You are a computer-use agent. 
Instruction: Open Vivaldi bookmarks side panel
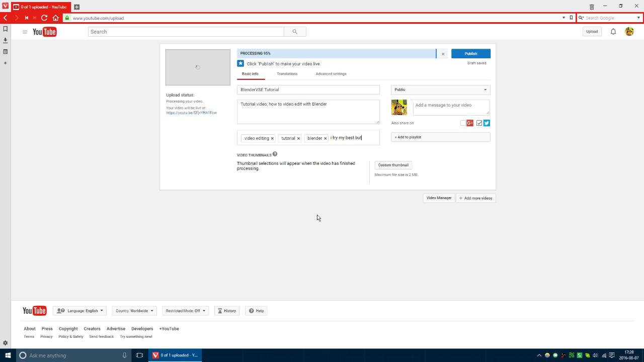[x=5, y=29]
